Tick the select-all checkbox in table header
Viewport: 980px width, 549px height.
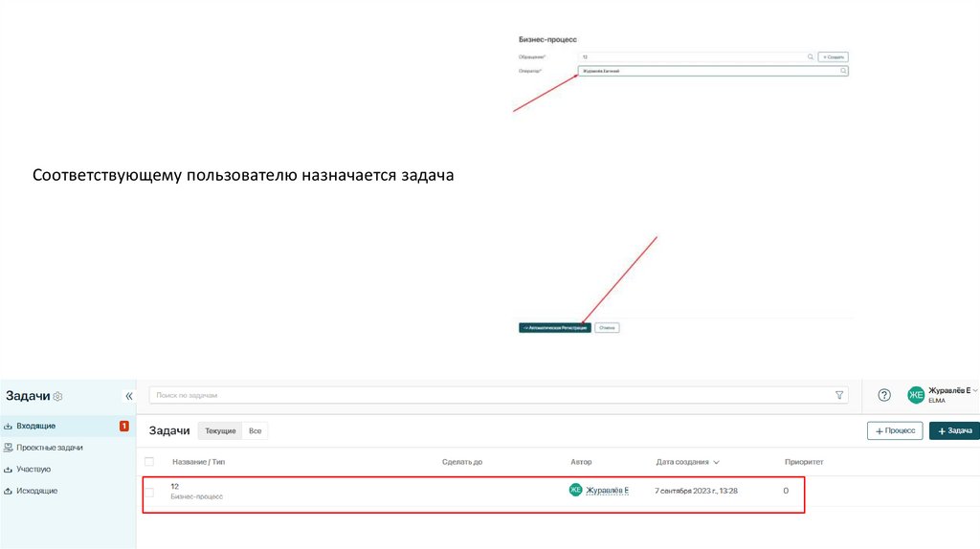(x=148, y=462)
